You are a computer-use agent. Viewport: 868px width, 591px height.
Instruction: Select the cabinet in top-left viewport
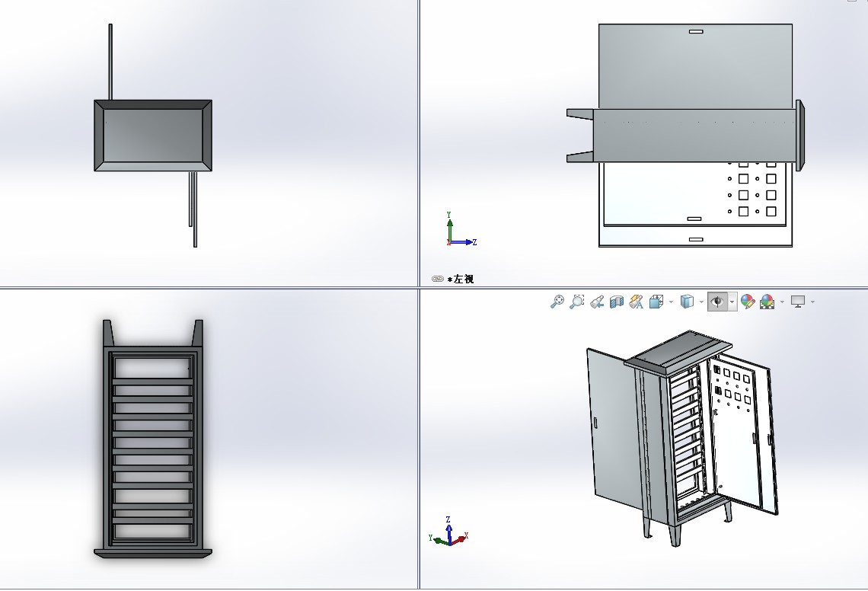pos(153,136)
